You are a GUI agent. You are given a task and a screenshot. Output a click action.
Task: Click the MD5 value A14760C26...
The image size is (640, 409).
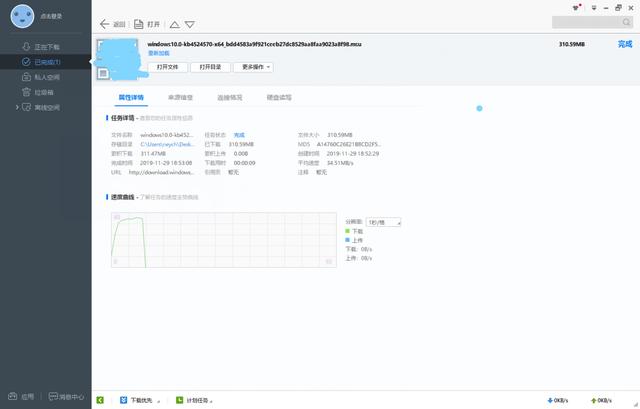pyautogui.click(x=349, y=144)
